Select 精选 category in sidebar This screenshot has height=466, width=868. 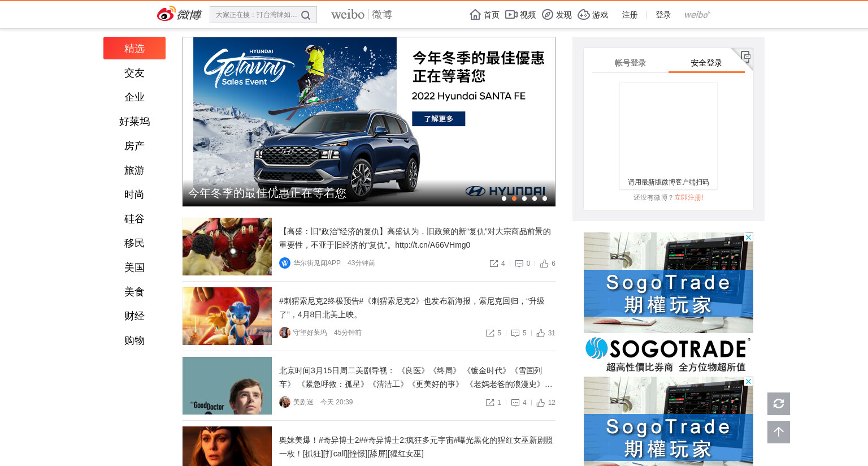tap(134, 48)
